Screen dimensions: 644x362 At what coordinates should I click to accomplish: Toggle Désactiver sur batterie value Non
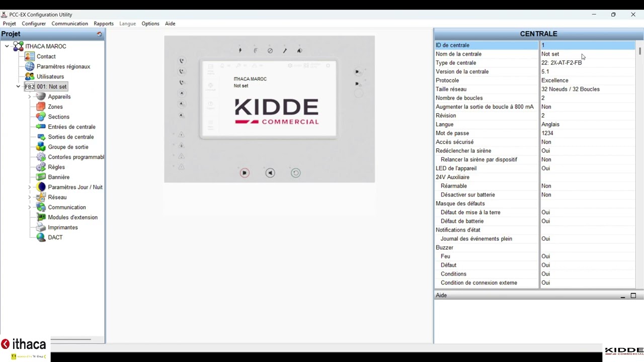pyautogui.click(x=588, y=195)
